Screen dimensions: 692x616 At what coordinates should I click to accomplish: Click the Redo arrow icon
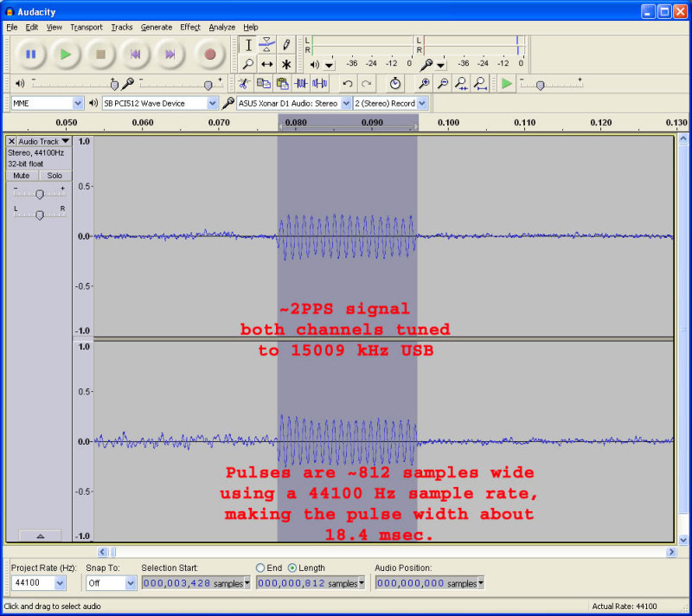pyautogui.click(x=366, y=83)
